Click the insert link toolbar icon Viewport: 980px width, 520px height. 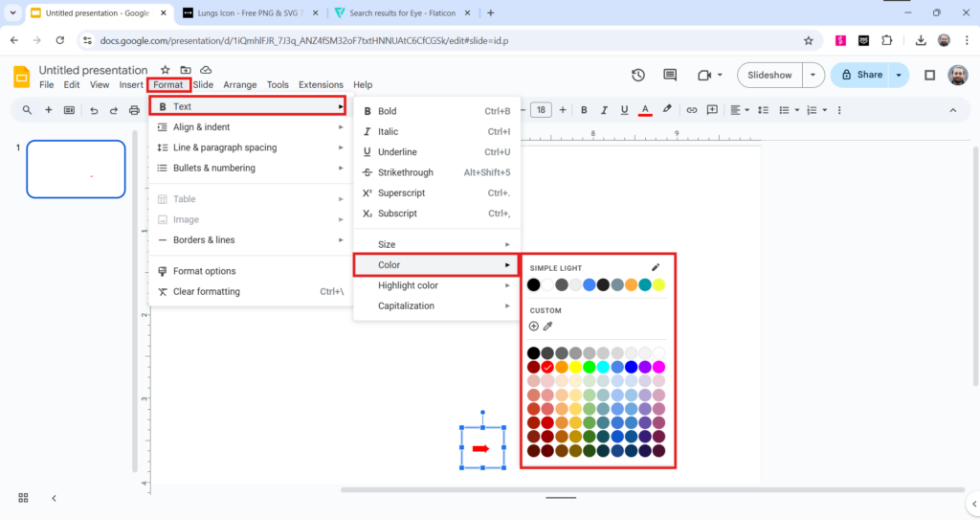tap(692, 110)
